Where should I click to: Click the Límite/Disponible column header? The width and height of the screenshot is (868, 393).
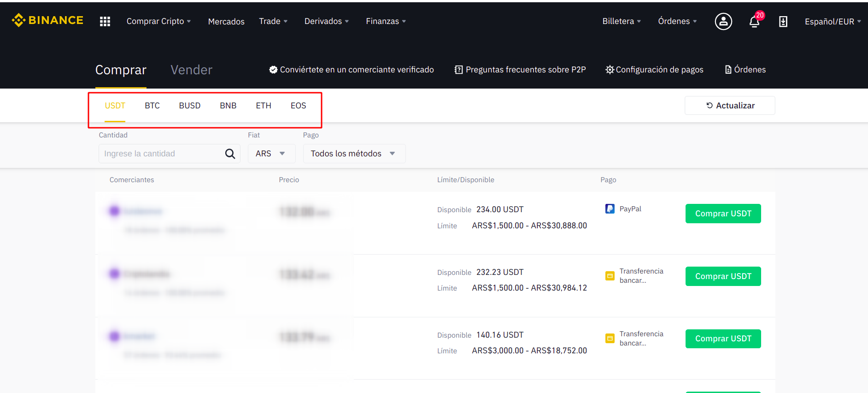coord(466,180)
